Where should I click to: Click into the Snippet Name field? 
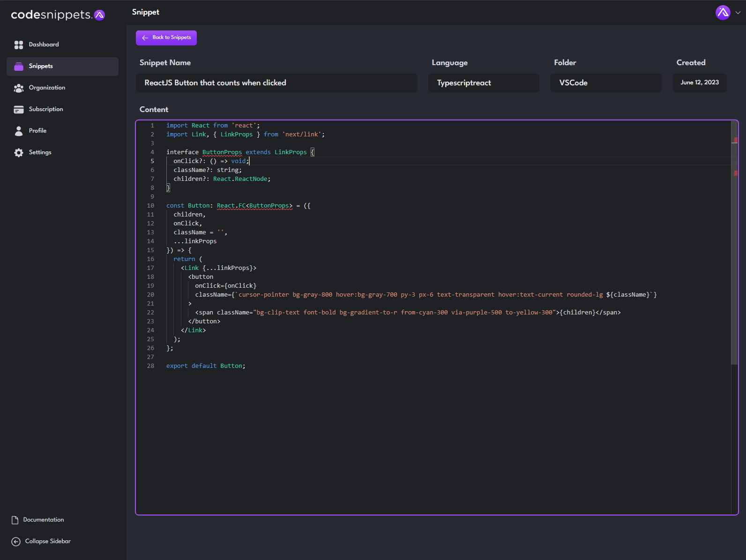[276, 82]
